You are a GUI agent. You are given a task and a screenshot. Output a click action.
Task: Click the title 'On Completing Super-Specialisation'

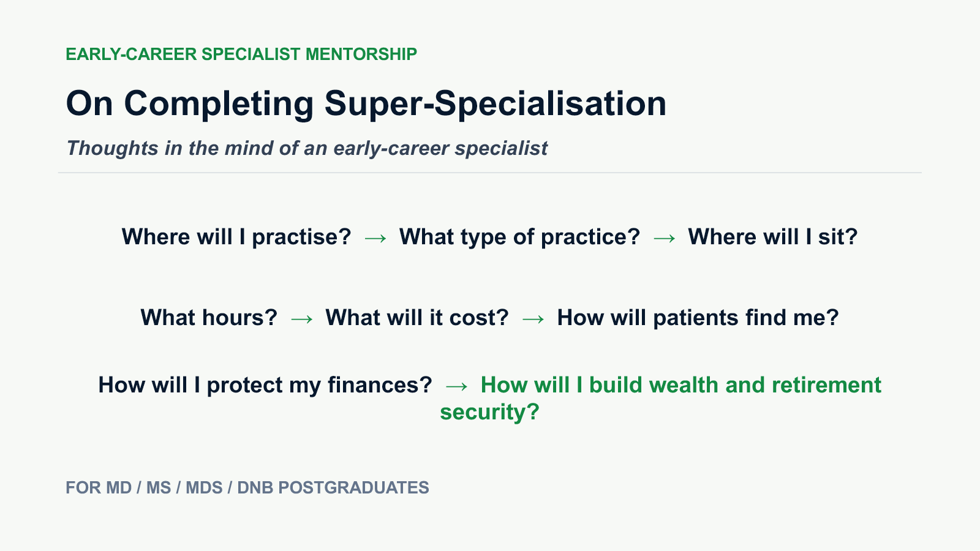(366, 103)
